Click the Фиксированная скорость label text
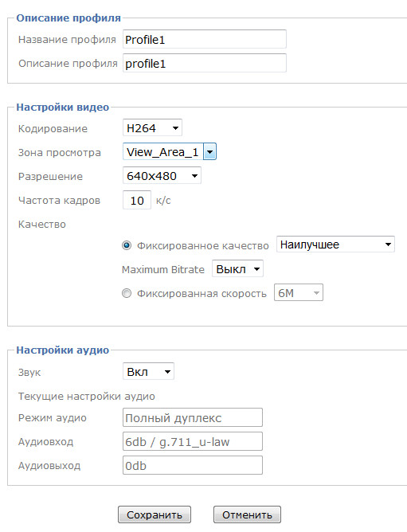Screen dimensions: 407x532 (202, 294)
